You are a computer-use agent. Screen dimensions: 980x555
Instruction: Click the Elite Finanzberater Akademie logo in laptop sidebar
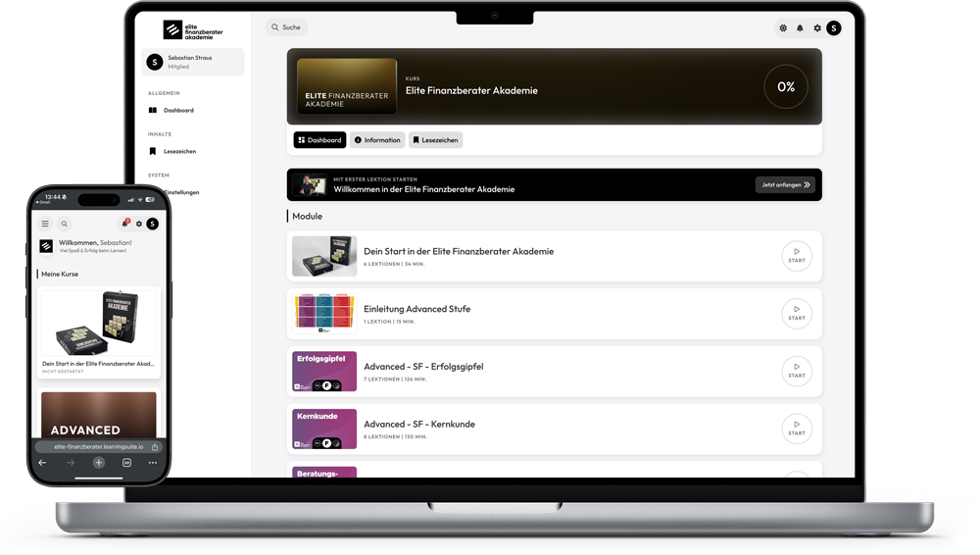click(x=192, y=30)
